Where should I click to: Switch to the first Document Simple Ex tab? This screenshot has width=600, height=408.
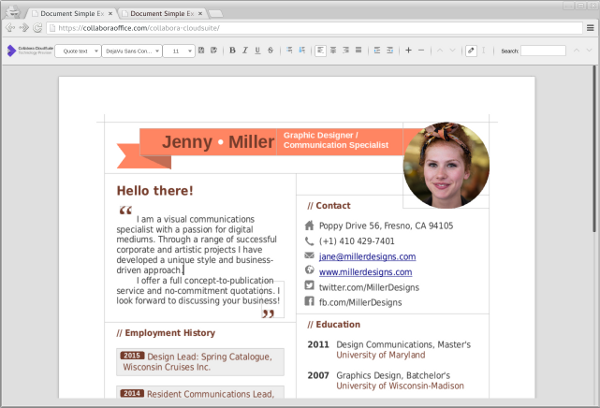[72, 13]
